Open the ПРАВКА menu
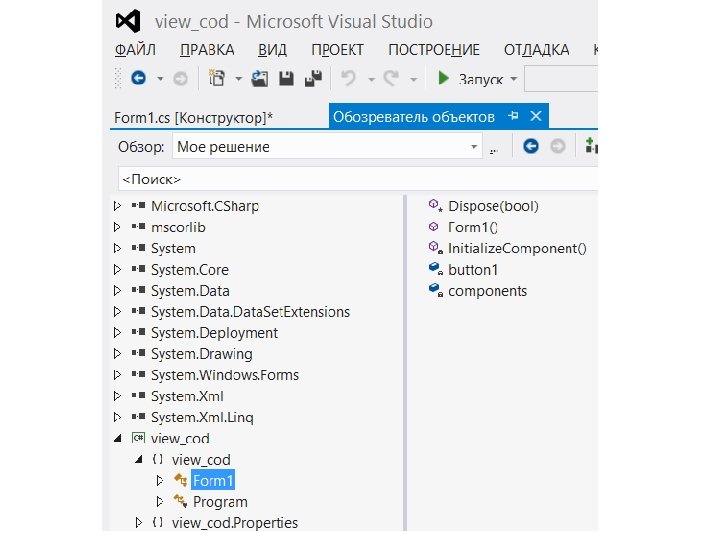 207,50
